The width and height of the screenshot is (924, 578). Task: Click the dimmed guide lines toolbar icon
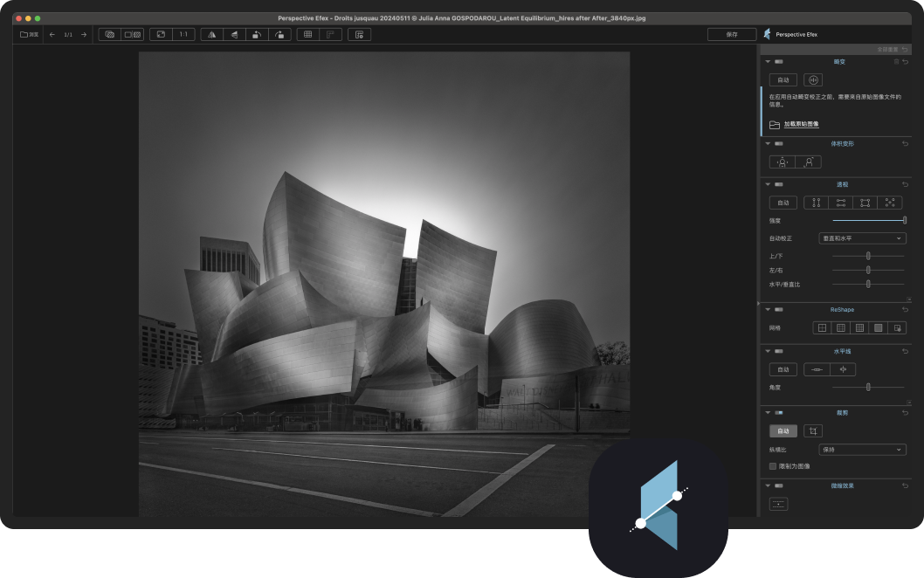[x=331, y=35]
